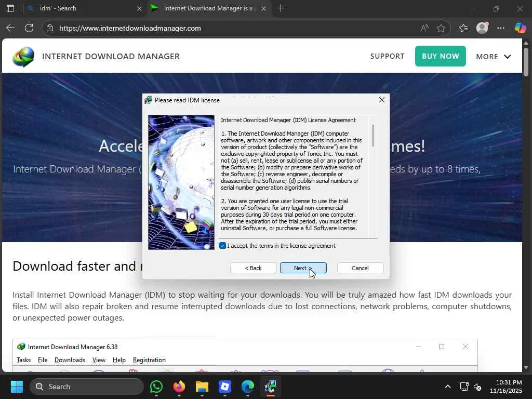Cancel the IDM installer dialog
This screenshot has height=399, width=532.
click(360, 268)
